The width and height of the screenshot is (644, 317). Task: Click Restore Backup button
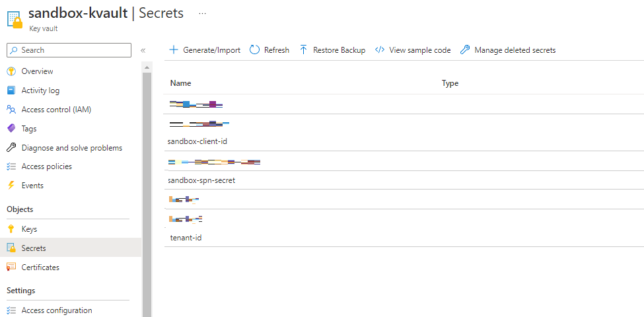(x=332, y=50)
